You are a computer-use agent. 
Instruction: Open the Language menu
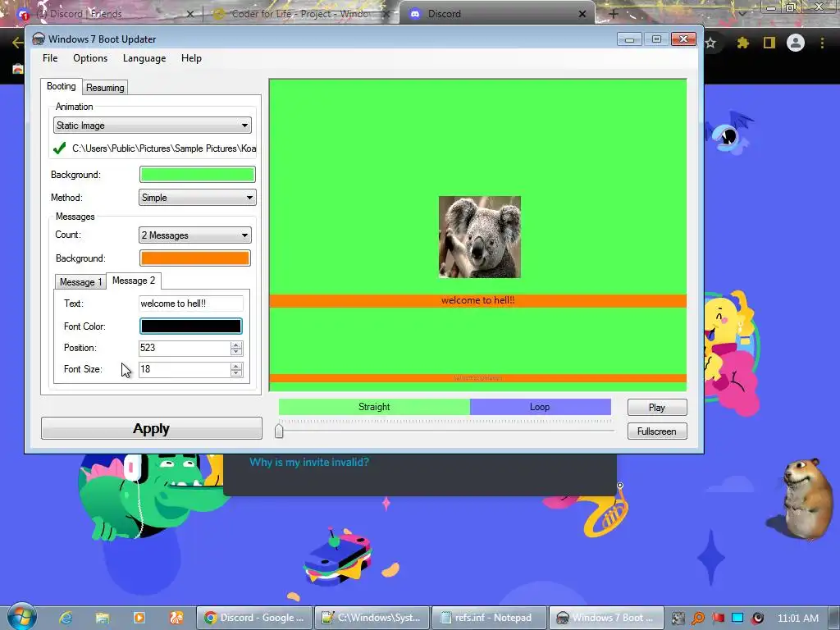pyautogui.click(x=144, y=58)
